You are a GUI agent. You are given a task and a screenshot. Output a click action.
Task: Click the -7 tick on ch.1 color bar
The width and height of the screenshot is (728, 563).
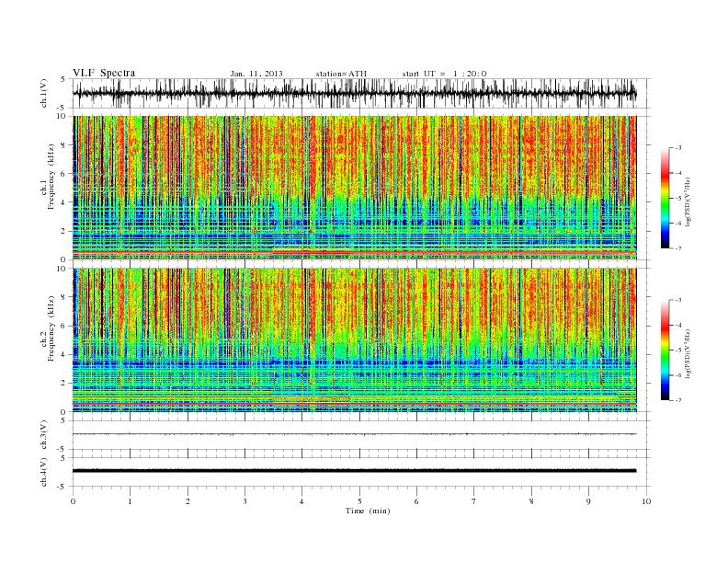[677, 248]
